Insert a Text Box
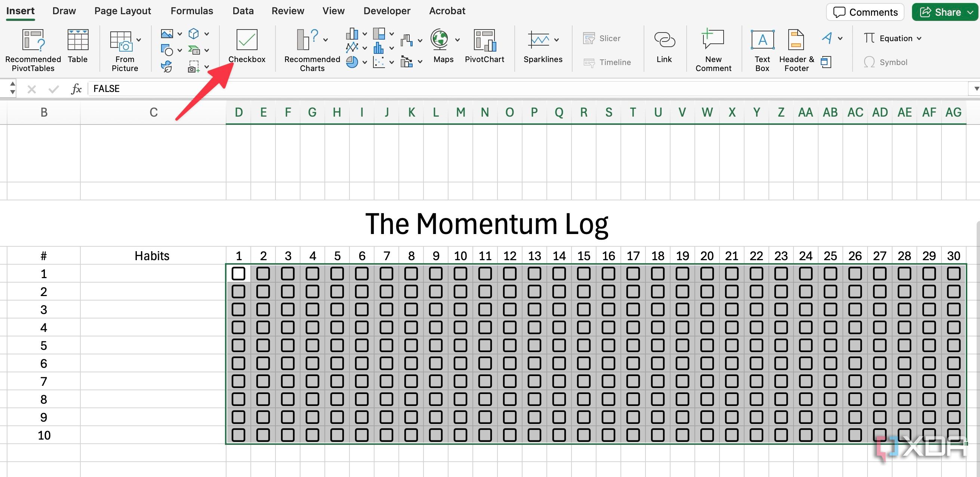Image resolution: width=980 pixels, height=477 pixels. click(x=762, y=47)
